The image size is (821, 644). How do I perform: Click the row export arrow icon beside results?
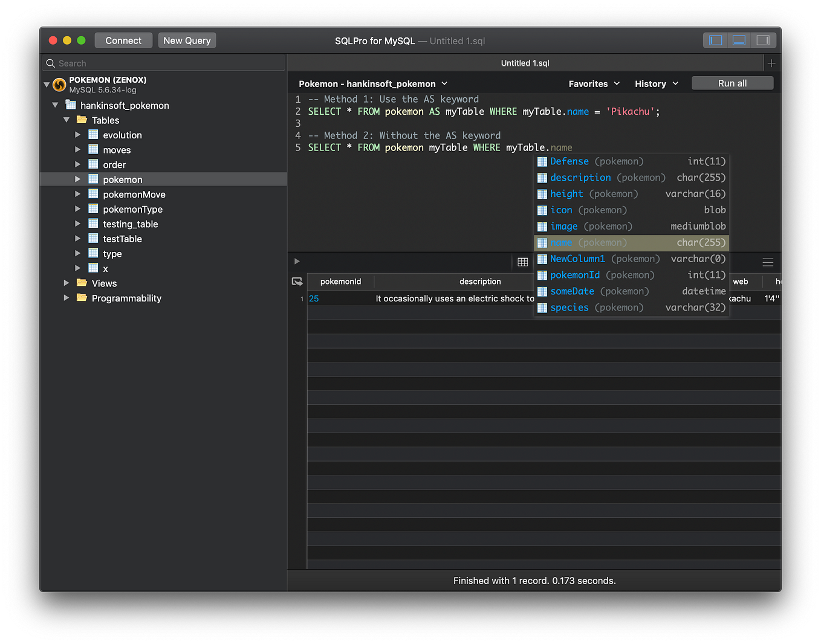tap(297, 281)
